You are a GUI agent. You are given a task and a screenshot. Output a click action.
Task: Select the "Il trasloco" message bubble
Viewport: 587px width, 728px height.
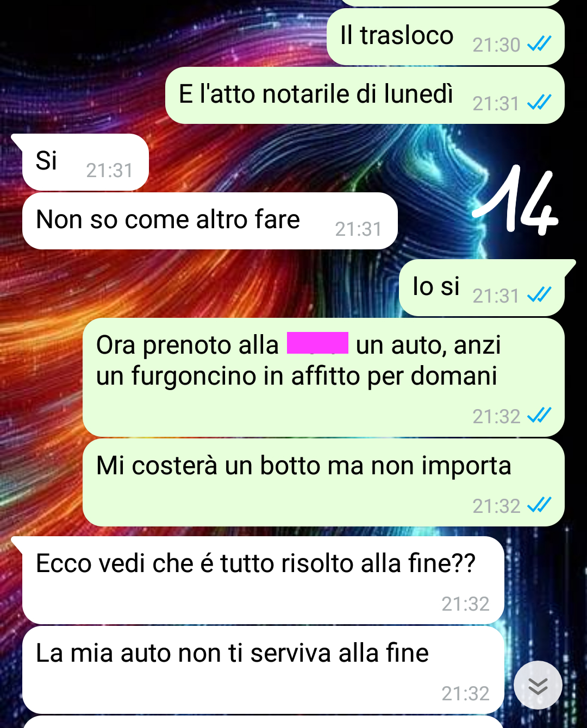(x=446, y=37)
